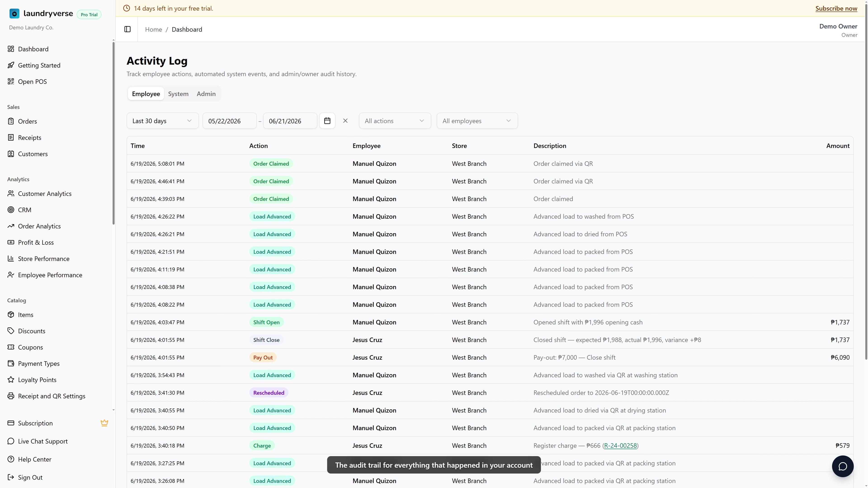Edit the end date 06/21/2026 field
Image resolution: width=868 pixels, height=488 pixels.
tap(290, 121)
